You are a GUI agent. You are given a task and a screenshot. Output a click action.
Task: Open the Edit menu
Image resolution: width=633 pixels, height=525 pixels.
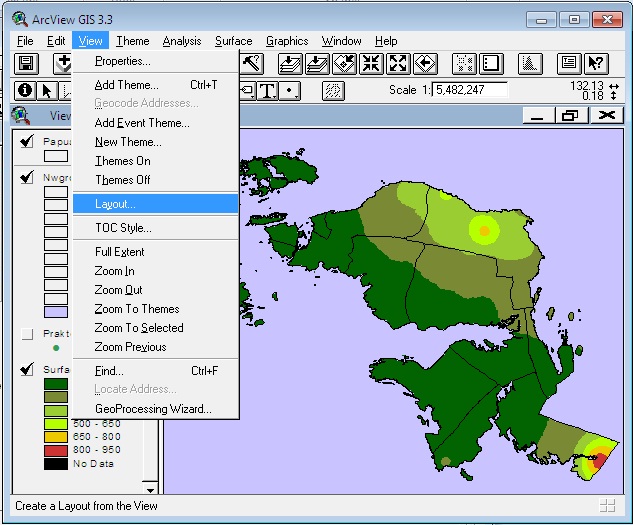[56, 41]
